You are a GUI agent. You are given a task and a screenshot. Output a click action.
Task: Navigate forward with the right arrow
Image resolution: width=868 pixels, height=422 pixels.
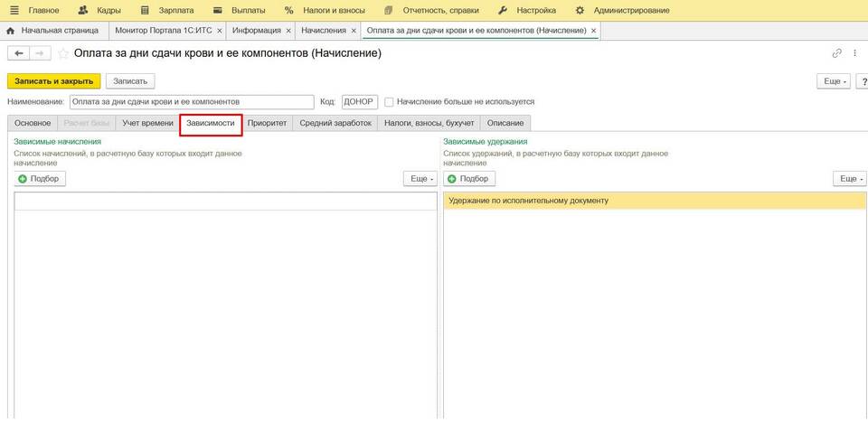pos(39,53)
